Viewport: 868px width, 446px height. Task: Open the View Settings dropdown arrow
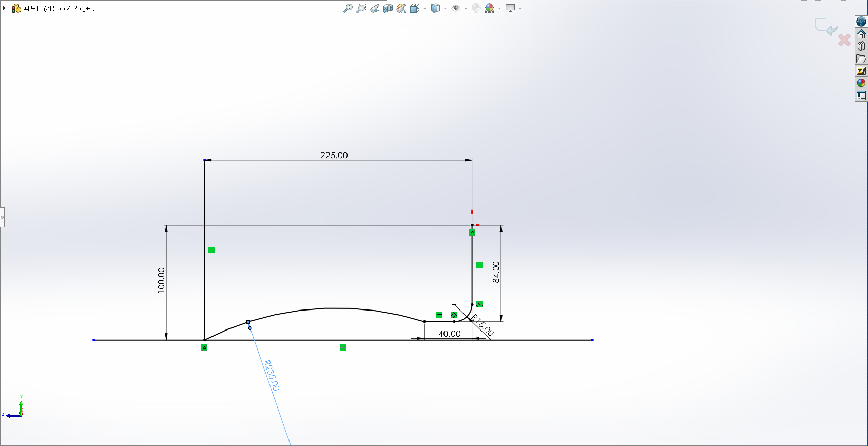tap(520, 8)
